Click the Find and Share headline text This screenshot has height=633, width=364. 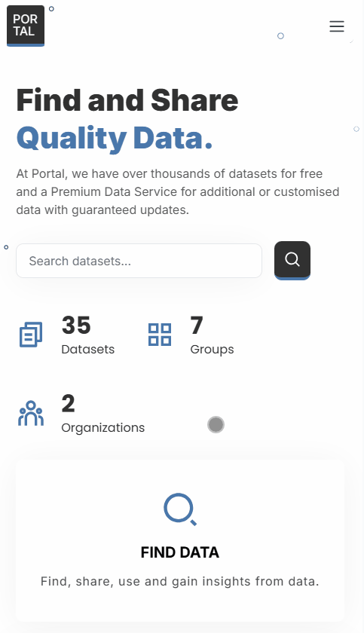[127, 100]
